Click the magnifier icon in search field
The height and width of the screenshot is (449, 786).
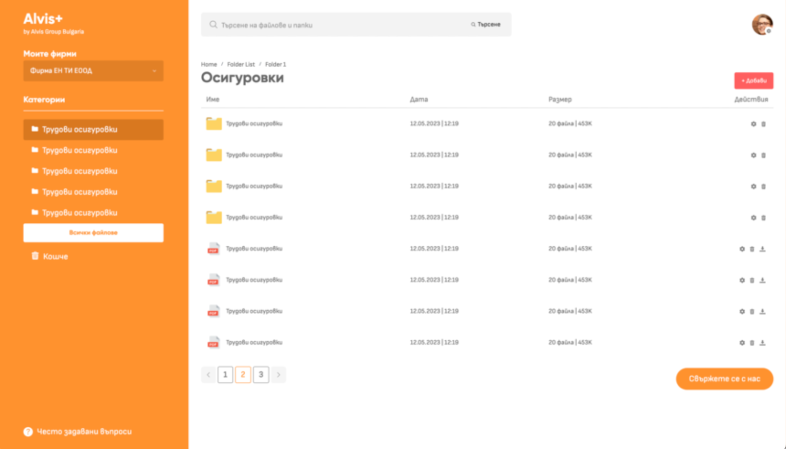tap(213, 25)
